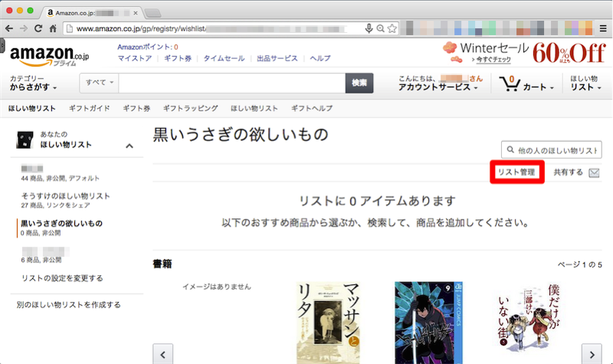Click the ページ 1 の 5 page indicator

[579, 264]
